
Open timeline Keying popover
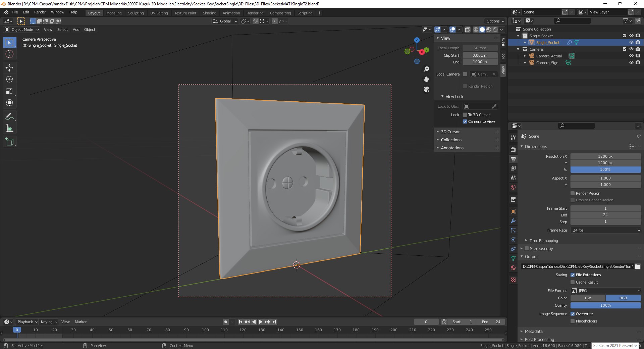(x=49, y=322)
